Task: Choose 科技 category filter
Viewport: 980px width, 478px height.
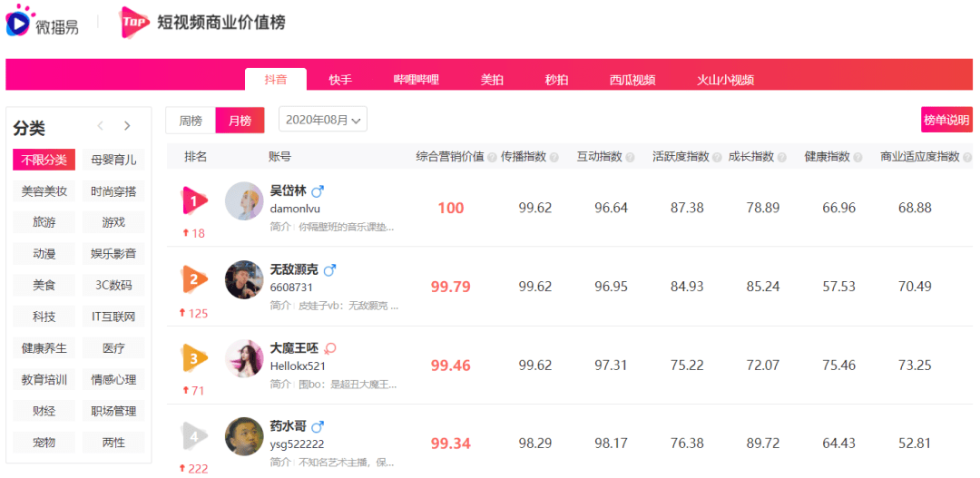Action: pyautogui.click(x=44, y=317)
